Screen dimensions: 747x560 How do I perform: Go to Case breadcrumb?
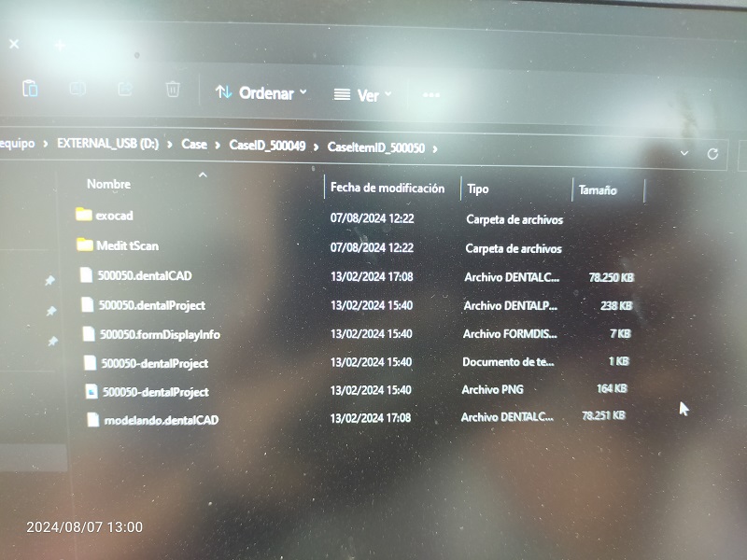pyautogui.click(x=194, y=145)
